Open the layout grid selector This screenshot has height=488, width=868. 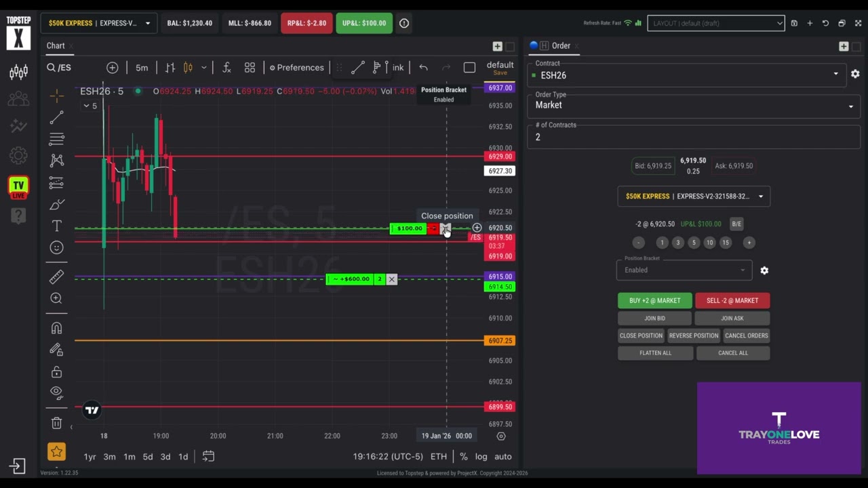pyautogui.click(x=250, y=68)
